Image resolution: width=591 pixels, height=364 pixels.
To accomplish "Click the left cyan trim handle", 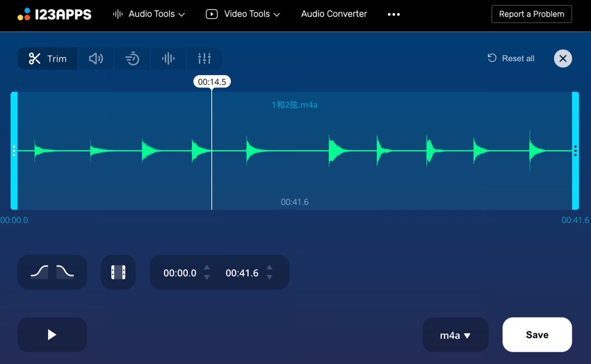I will pos(14,151).
